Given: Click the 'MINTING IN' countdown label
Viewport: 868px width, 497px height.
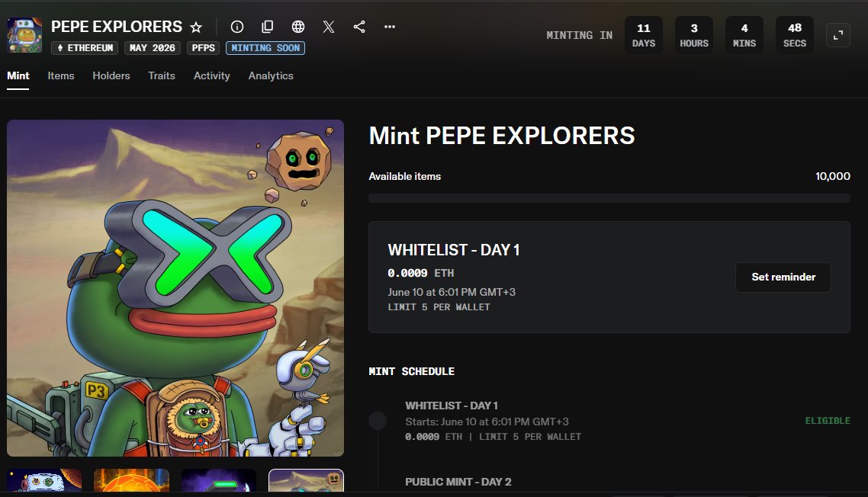Looking at the screenshot, I should 580,35.
